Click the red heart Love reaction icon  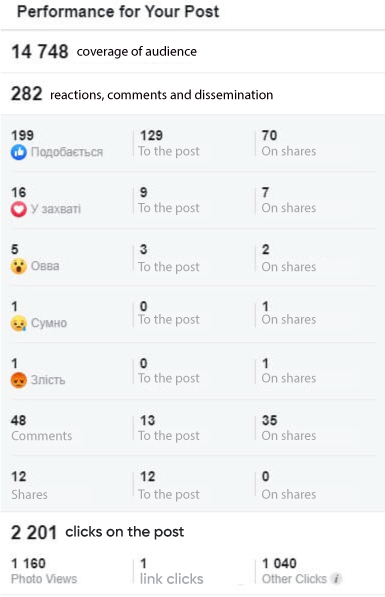pyautogui.click(x=18, y=209)
